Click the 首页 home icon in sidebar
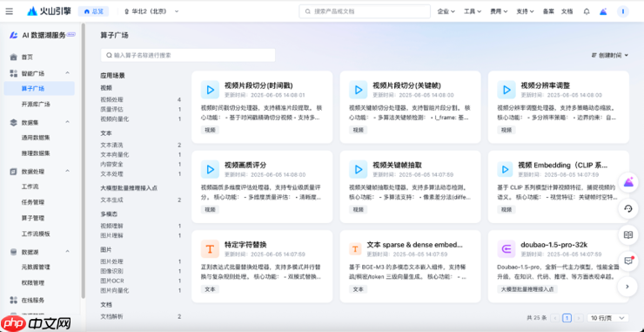 14,58
